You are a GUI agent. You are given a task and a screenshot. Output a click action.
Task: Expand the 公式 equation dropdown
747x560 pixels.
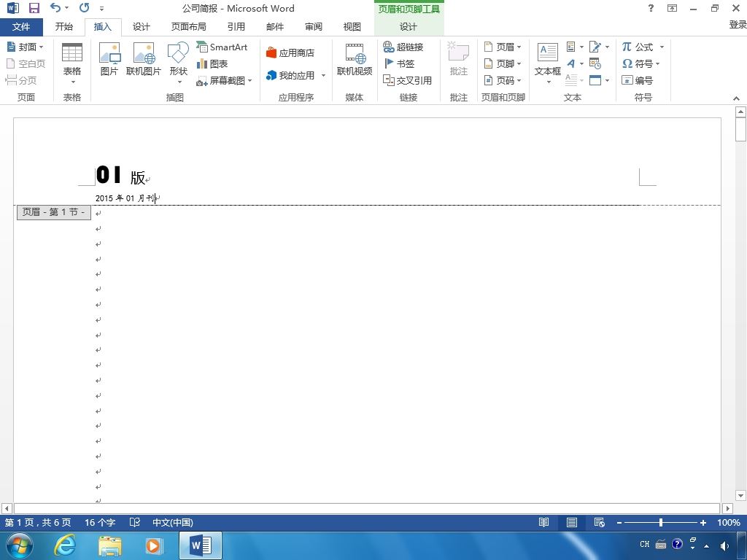661,47
